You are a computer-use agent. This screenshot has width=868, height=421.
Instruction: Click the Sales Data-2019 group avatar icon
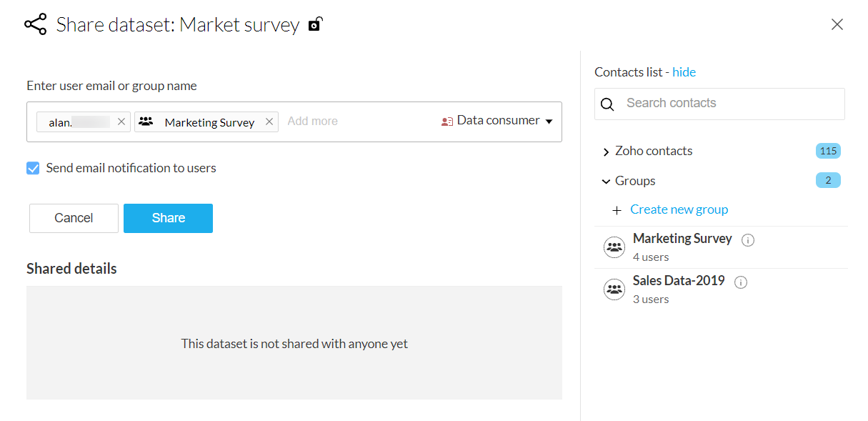coord(614,289)
